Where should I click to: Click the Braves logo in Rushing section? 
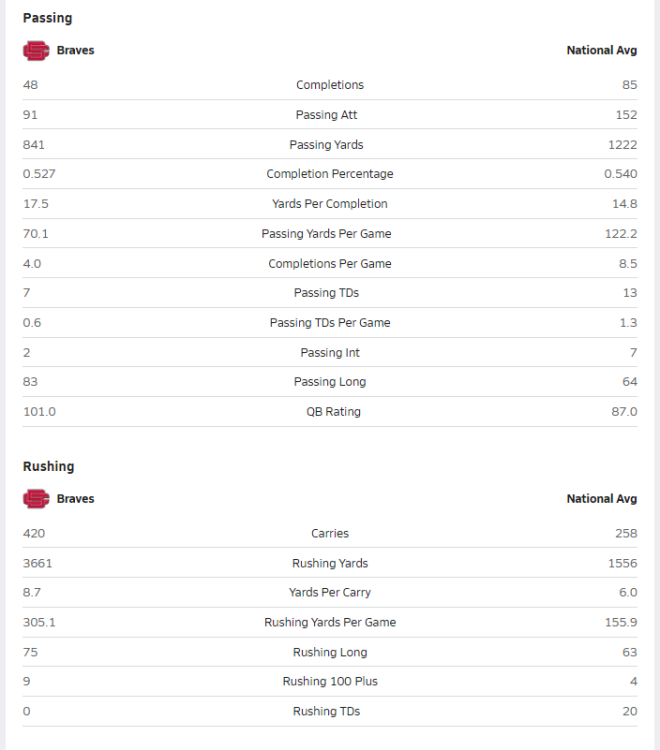pyautogui.click(x=36, y=499)
